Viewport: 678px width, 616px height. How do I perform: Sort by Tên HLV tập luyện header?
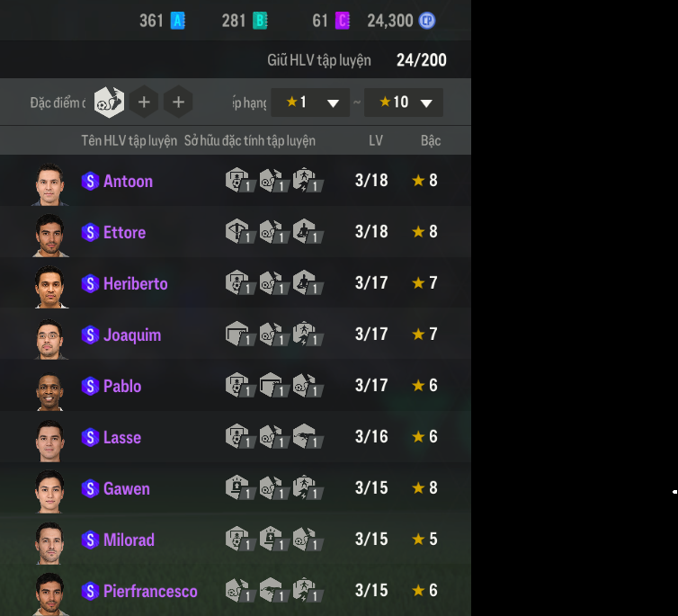click(x=129, y=140)
